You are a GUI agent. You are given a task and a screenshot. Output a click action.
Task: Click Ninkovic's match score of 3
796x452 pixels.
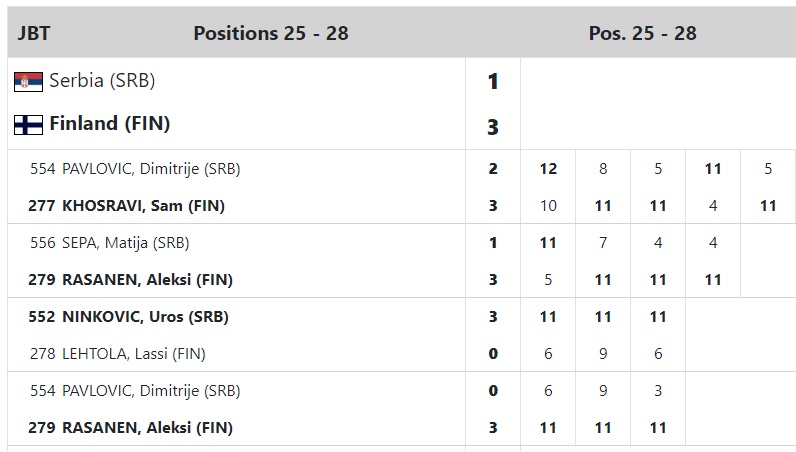pos(493,317)
